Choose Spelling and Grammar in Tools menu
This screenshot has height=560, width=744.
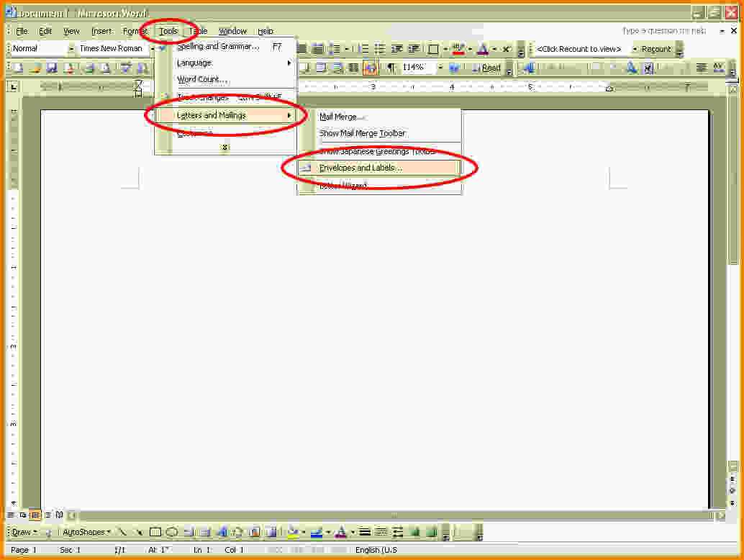pyautogui.click(x=225, y=47)
